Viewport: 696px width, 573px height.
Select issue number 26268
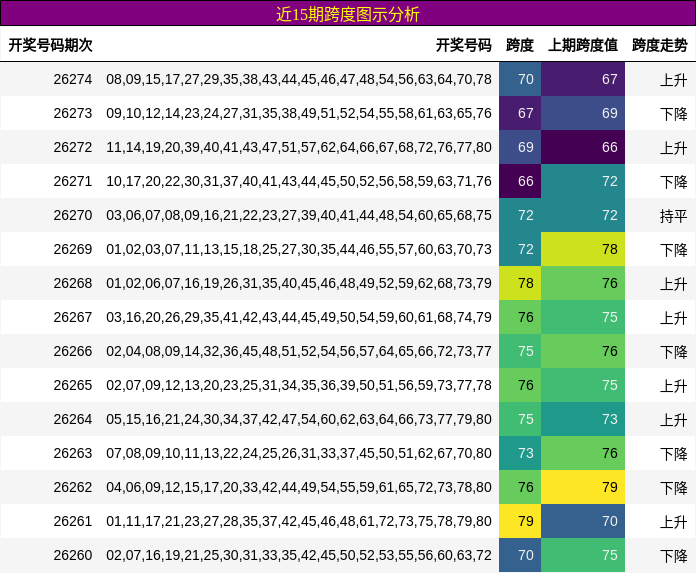[x=73, y=283]
